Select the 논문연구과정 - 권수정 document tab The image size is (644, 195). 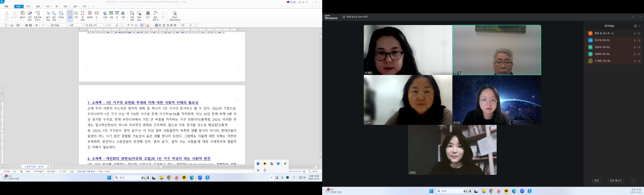pyautogui.click(x=34, y=167)
